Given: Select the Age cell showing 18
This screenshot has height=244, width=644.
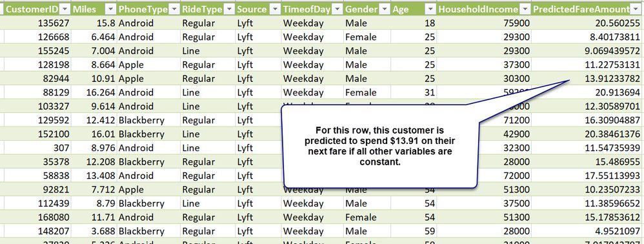Looking at the screenshot, I should tap(414, 23).
